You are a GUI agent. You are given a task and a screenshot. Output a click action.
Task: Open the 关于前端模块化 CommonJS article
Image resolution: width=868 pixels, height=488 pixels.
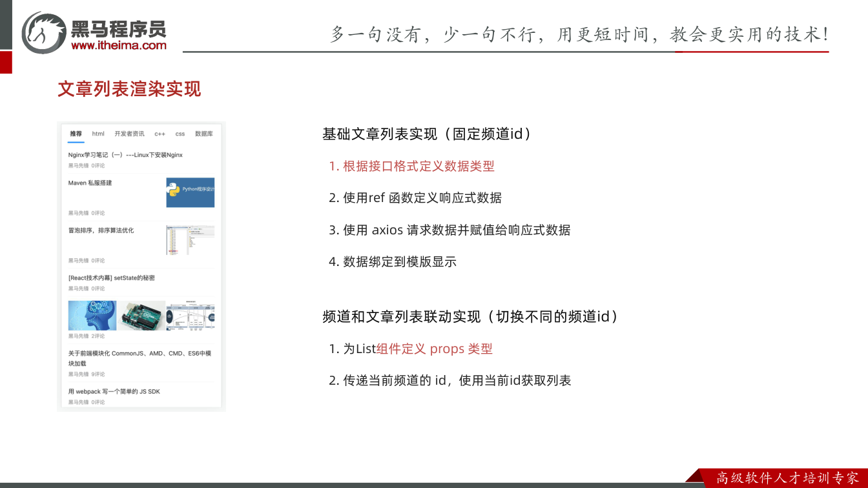140,358
